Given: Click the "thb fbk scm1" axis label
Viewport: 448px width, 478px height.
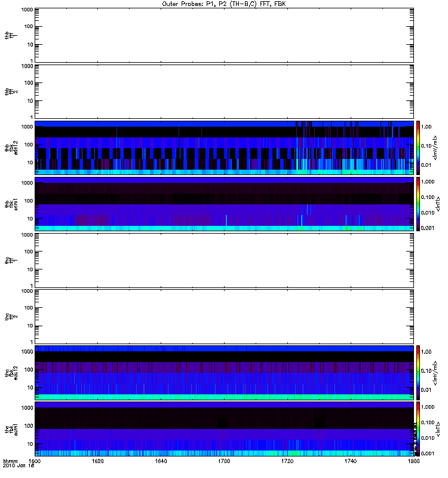Looking at the screenshot, I should 11,204.
